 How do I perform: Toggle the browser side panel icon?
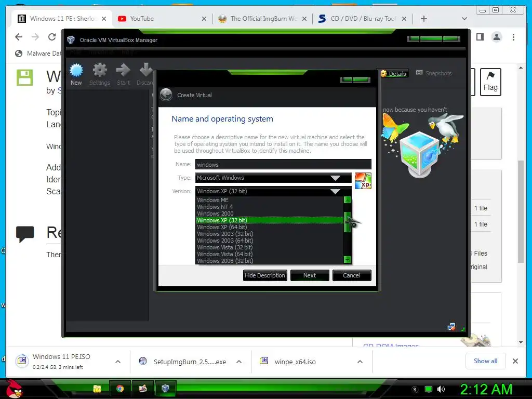480,37
